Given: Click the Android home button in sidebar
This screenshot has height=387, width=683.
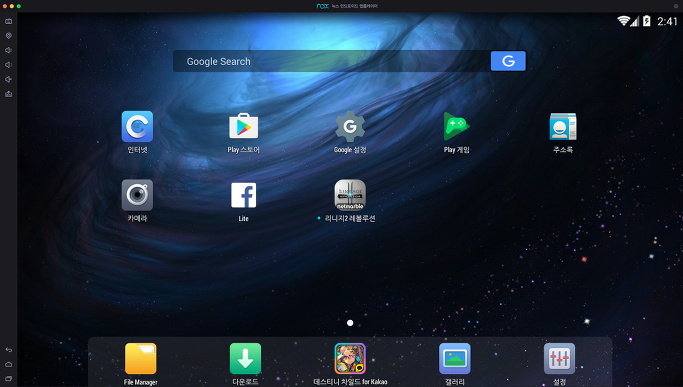Looking at the screenshot, I should click(8, 364).
